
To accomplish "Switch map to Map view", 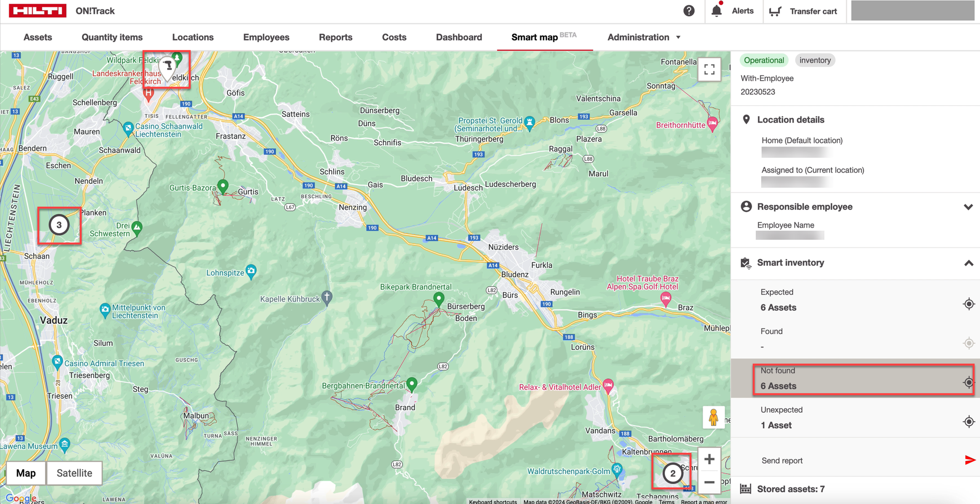I will click(x=26, y=473).
